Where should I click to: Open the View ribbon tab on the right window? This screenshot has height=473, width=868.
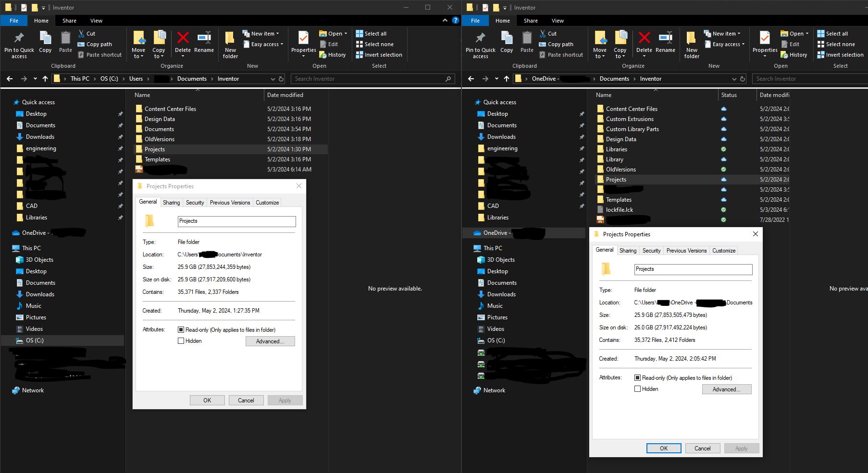pyautogui.click(x=558, y=20)
